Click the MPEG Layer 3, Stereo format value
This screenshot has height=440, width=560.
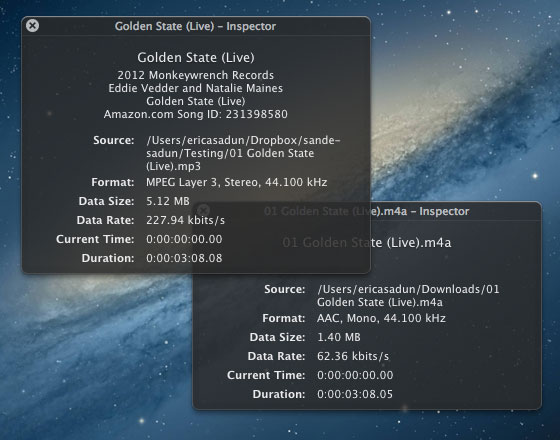click(236, 182)
